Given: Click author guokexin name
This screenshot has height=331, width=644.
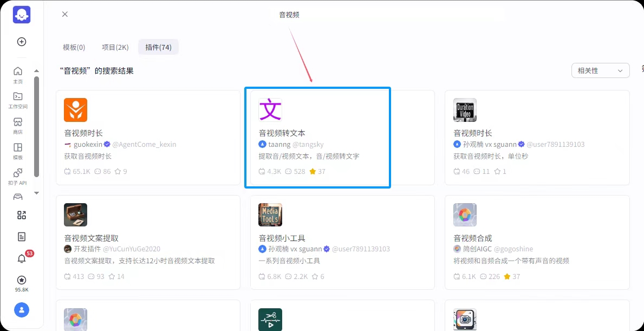Looking at the screenshot, I should coord(88,144).
